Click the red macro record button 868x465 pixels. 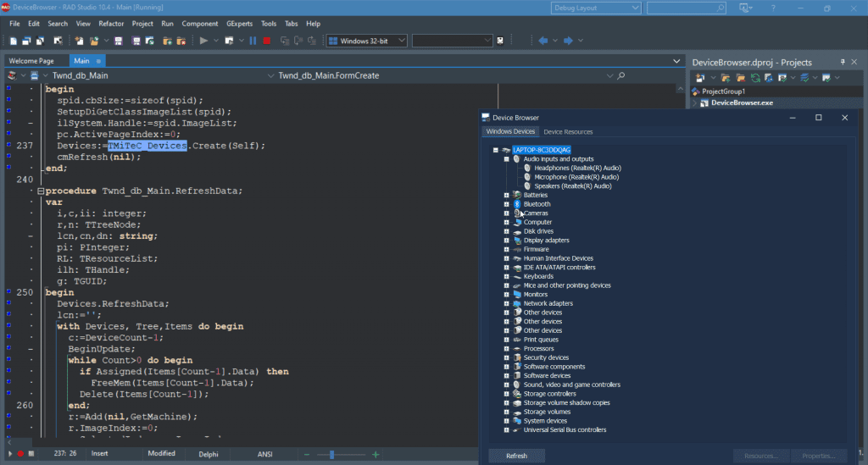[20, 453]
